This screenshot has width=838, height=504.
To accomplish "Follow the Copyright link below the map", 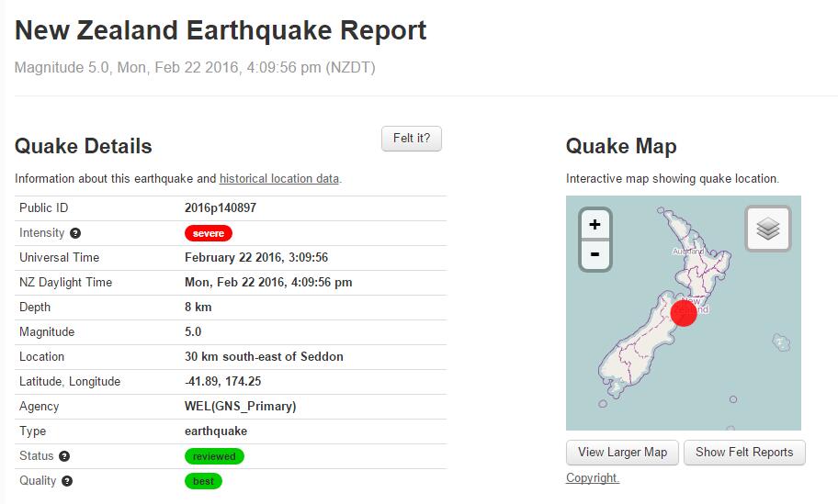I will [x=593, y=478].
